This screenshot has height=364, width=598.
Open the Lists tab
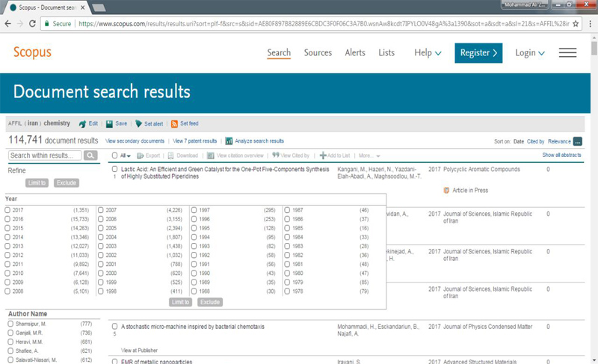(386, 52)
